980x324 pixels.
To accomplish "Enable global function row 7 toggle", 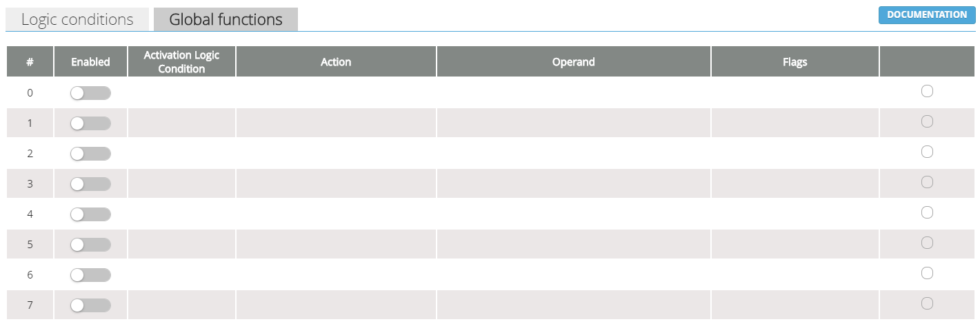I will (x=90, y=305).
